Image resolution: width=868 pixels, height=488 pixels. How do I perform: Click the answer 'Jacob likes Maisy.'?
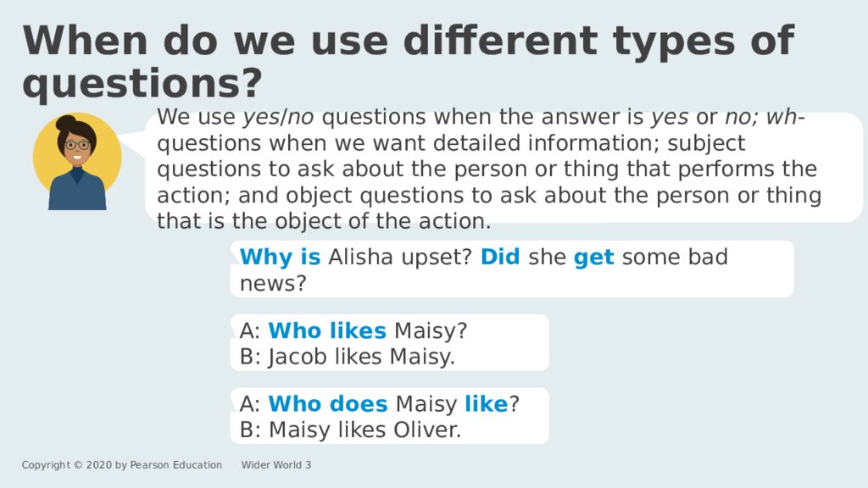pyautogui.click(x=361, y=357)
